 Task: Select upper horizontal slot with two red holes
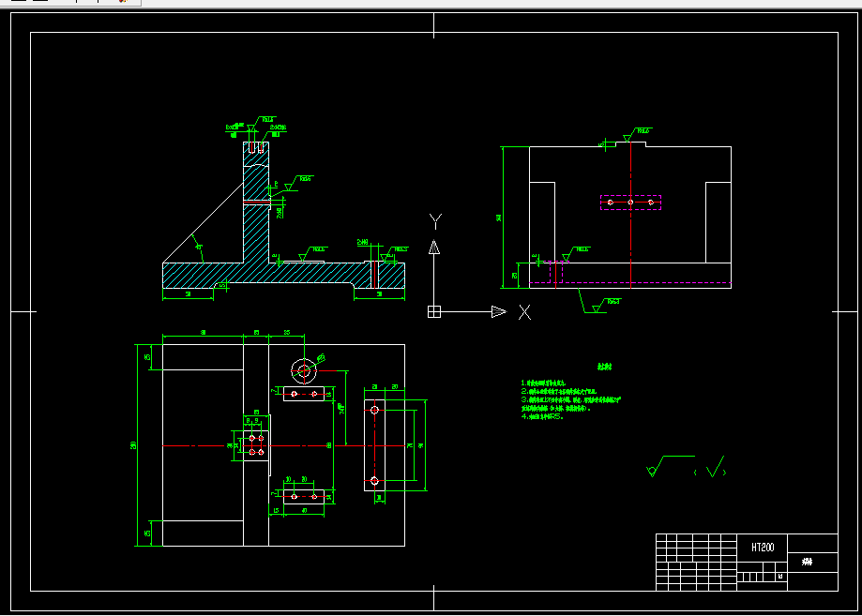coord(304,394)
